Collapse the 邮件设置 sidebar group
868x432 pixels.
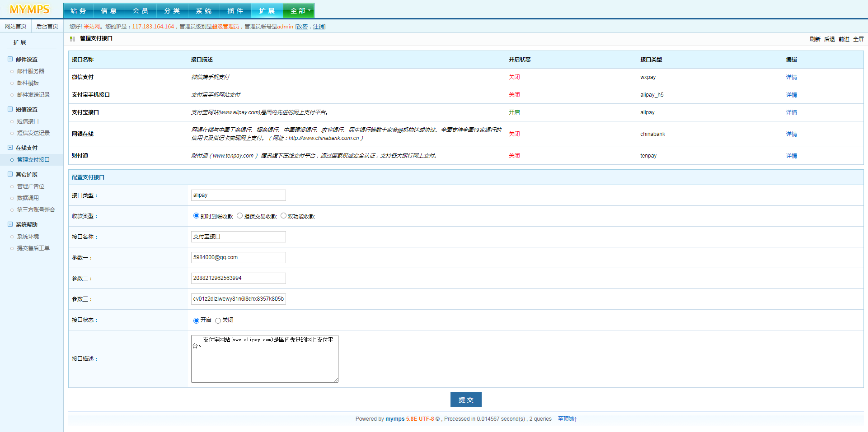tap(10, 59)
